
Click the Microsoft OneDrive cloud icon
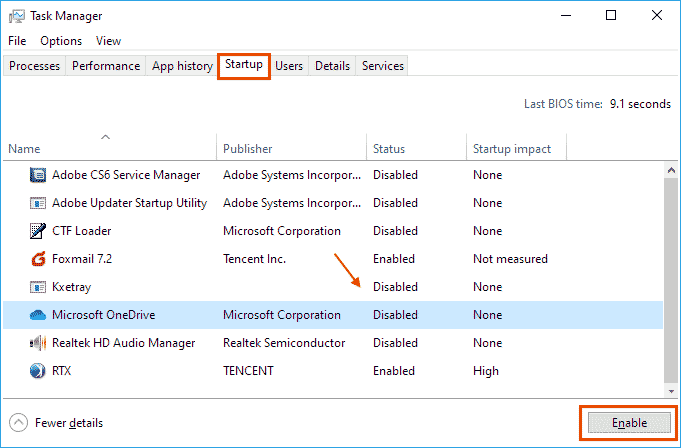[38, 315]
